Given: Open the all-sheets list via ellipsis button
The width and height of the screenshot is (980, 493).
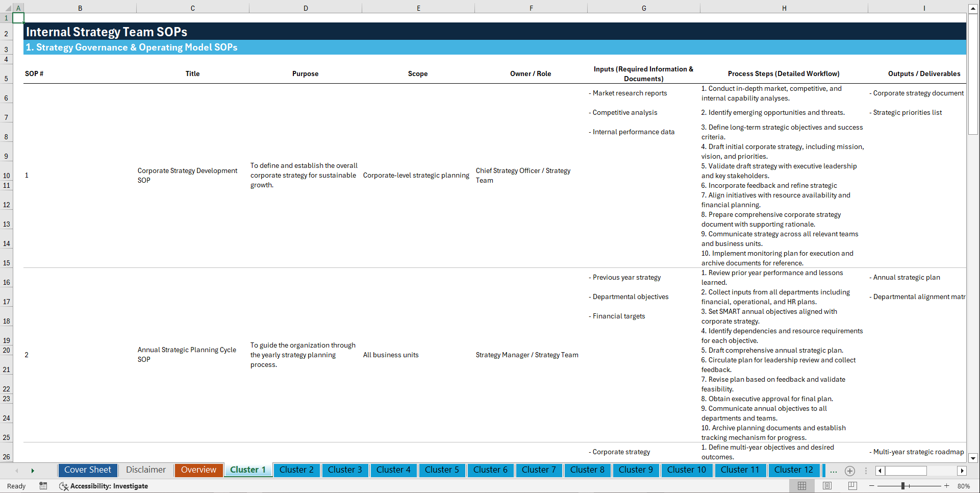Looking at the screenshot, I should (834, 471).
